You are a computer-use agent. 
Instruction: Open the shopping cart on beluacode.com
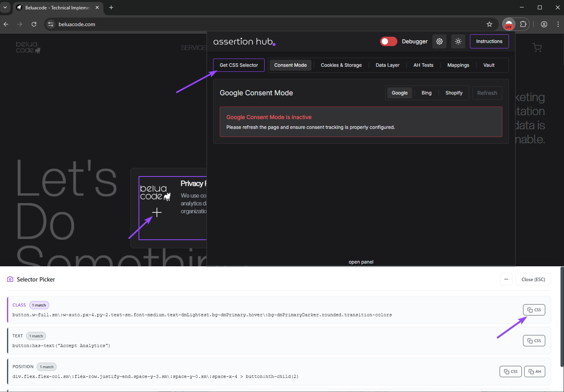pos(537,47)
